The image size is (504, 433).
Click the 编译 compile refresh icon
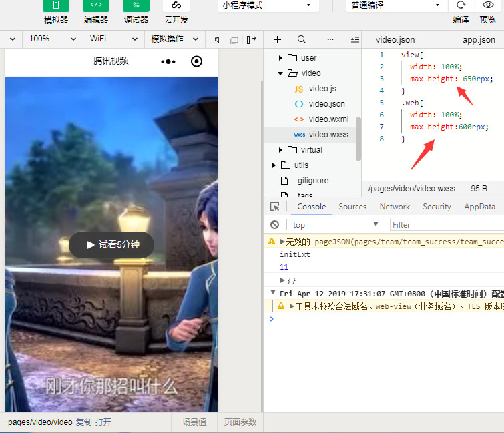pyautogui.click(x=461, y=5)
